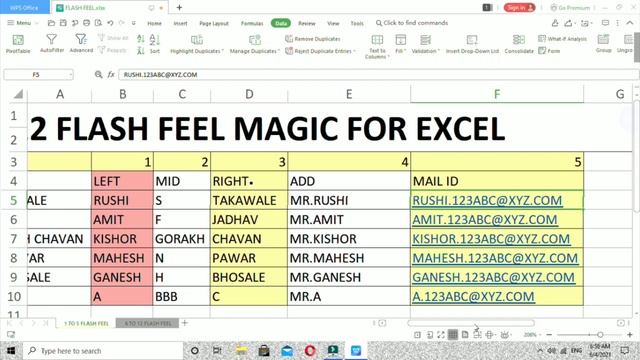Viewport: 640px width, 360px height.
Task: Click the Print icon in quick toolbar
Action: pos(87,23)
